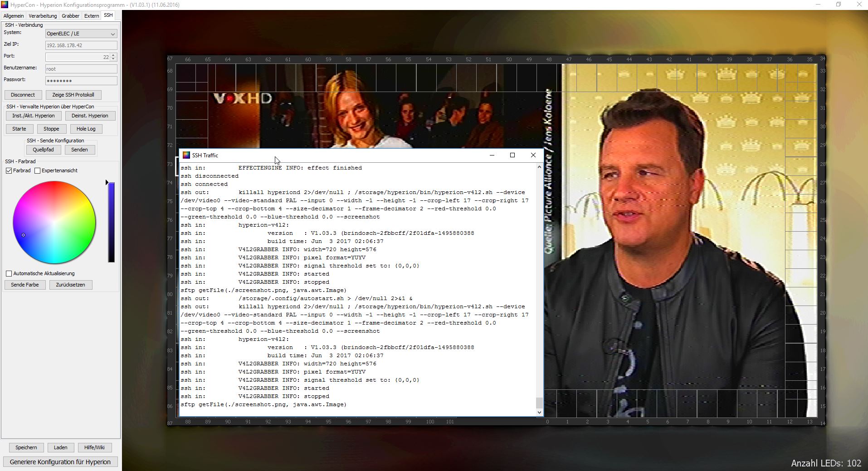Maximize the SSH Traffic window
The height and width of the screenshot is (471, 868).
pyautogui.click(x=512, y=155)
